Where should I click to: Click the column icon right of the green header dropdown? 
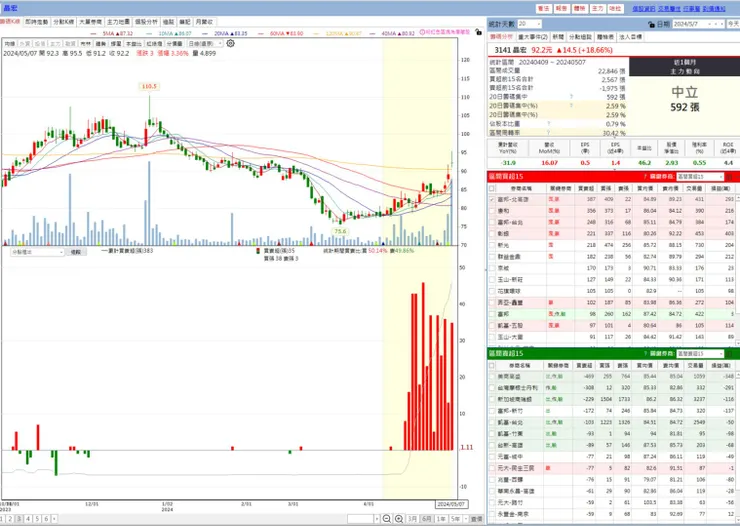click(x=729, y=353)
